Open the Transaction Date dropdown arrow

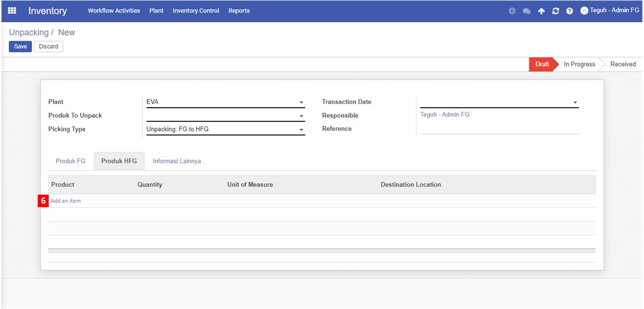click(575, 103)
